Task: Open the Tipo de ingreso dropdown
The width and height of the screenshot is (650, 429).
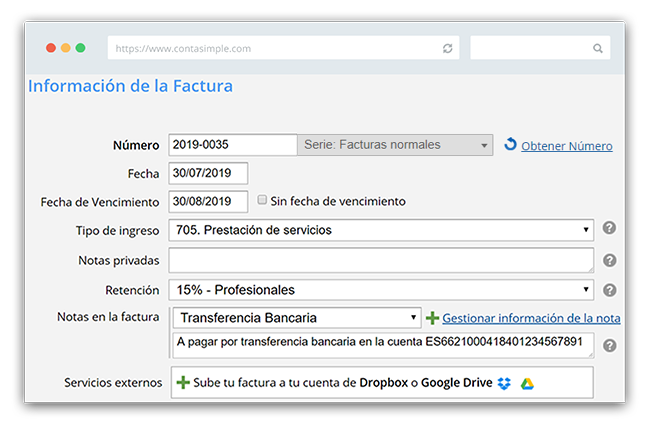Action: pos(381,230)
